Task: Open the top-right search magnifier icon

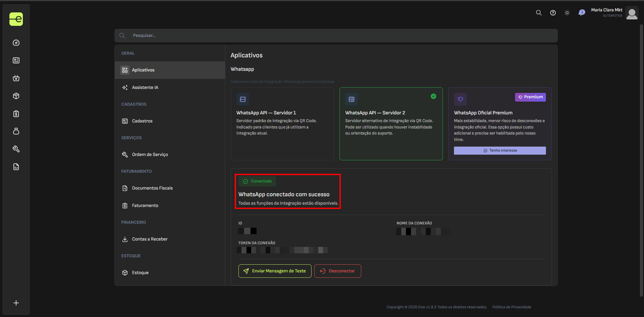Action: pyautogui.click(x=539, y=13)
